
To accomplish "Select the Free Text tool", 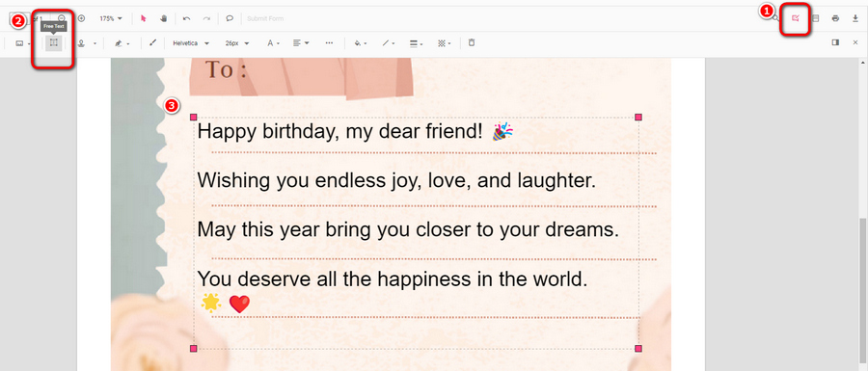I will click(54, 42).
